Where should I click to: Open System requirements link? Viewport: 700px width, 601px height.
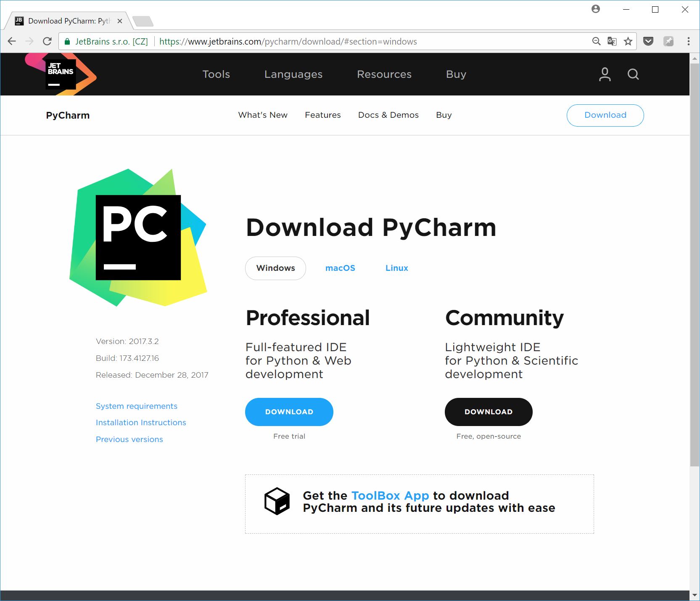[x=137, y=406]
